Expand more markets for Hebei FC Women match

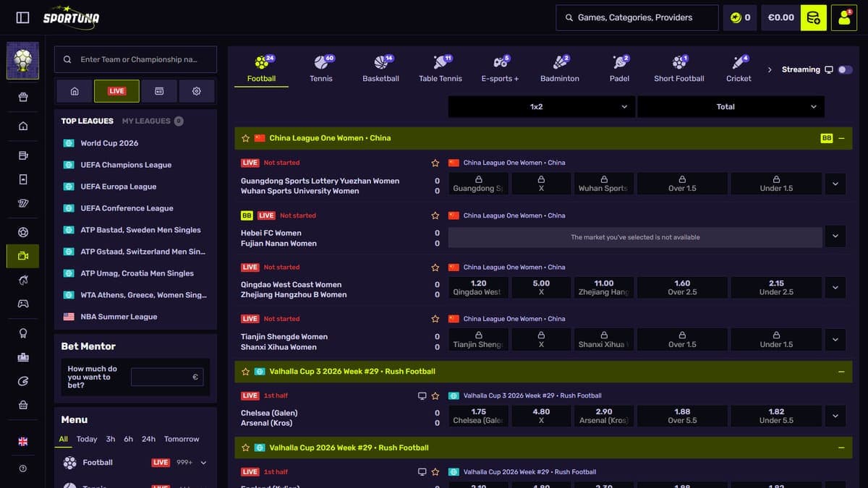tap(835, 236)
